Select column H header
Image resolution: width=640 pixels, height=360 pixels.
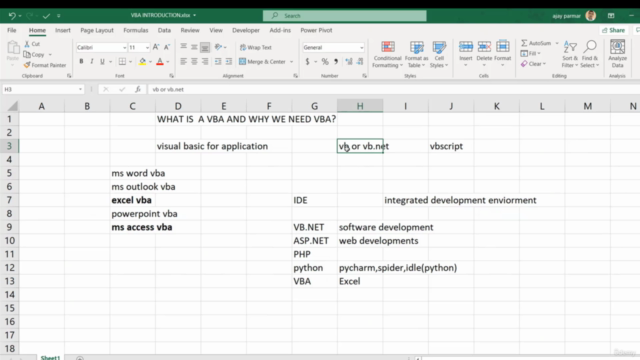(360, 106)
